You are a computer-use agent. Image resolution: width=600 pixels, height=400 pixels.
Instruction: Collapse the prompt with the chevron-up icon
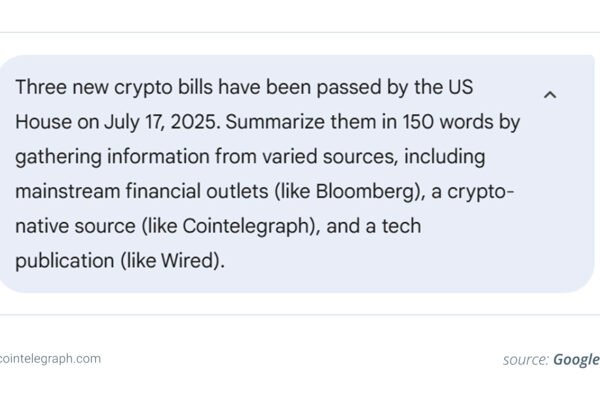point(550,95)
